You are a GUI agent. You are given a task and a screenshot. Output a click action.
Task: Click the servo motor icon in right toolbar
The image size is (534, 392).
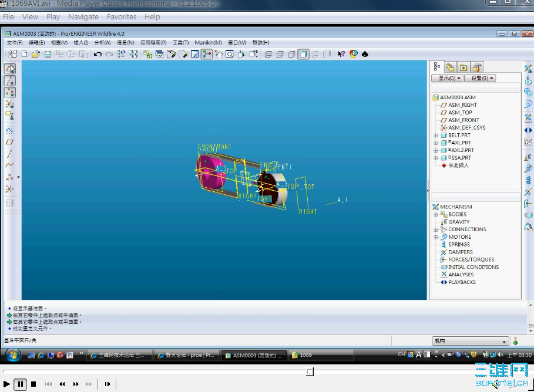pos(528,104)
